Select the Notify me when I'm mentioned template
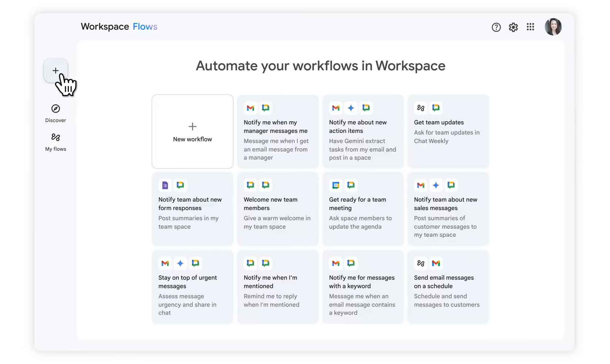Viewport: 610px width, 364px height. pos(277,287)
